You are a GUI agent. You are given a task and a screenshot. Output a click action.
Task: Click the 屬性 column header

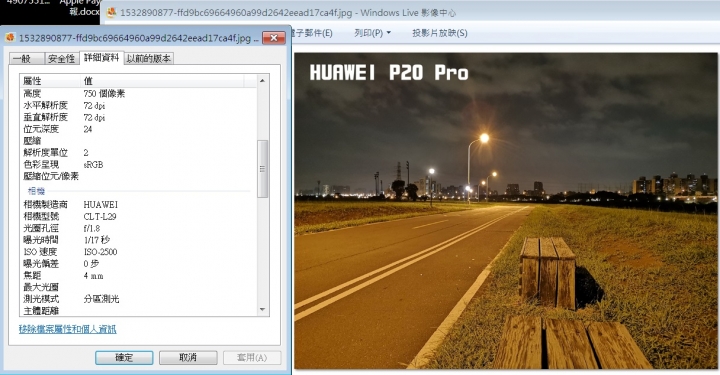point(51,81)
